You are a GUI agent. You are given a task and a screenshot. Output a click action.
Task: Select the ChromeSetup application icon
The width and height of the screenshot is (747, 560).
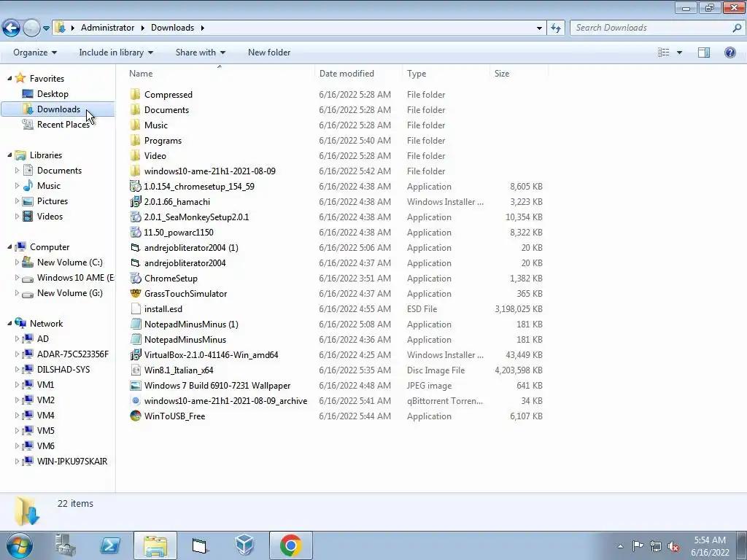click(136, 278)
